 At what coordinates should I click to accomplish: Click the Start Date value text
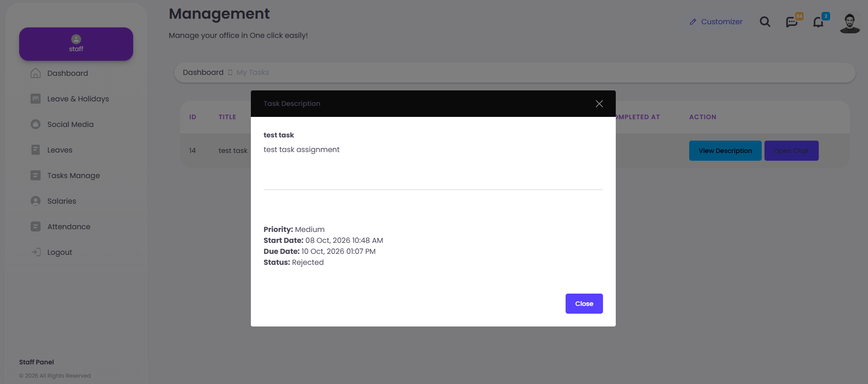coord(344,240)
